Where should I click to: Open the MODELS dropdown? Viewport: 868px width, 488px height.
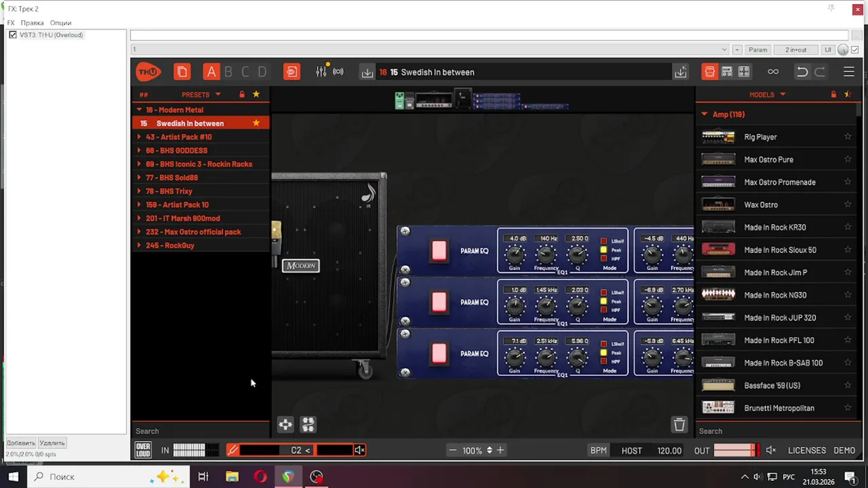coord(767,94)
